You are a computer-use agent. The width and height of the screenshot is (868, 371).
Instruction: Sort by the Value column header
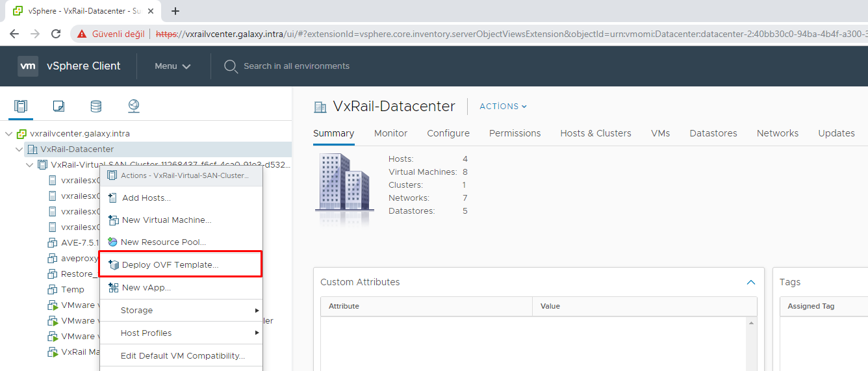tap(645, 306)
